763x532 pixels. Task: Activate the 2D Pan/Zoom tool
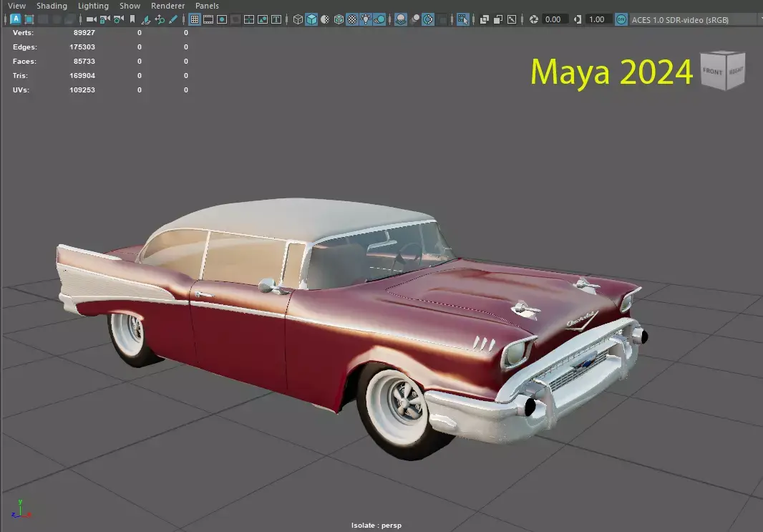(x=160, y=19)
